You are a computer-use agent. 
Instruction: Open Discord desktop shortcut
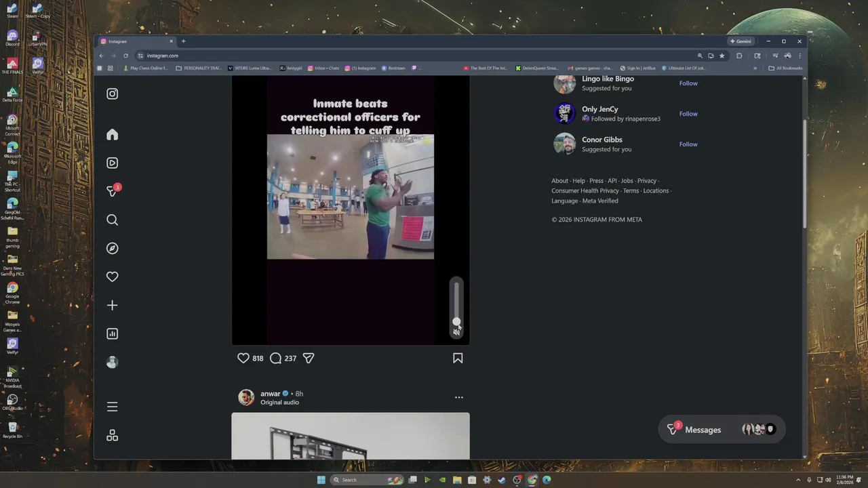[x=12, y=38]
